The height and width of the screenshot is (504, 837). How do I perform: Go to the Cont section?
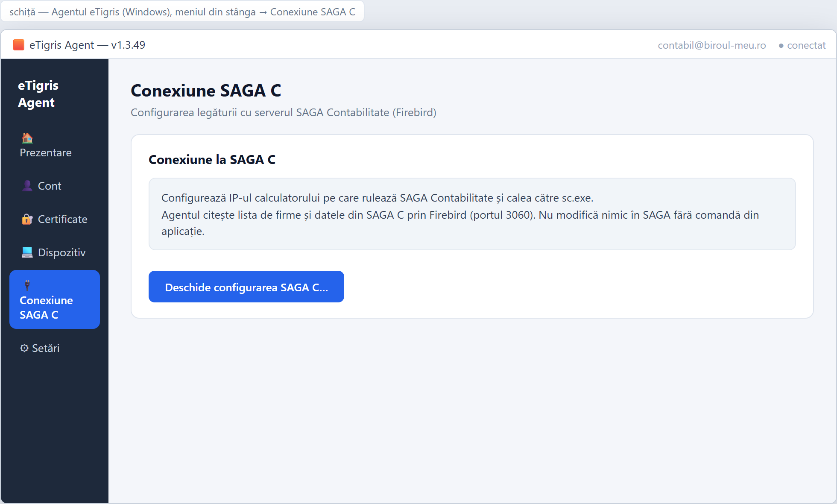[55, 186]
